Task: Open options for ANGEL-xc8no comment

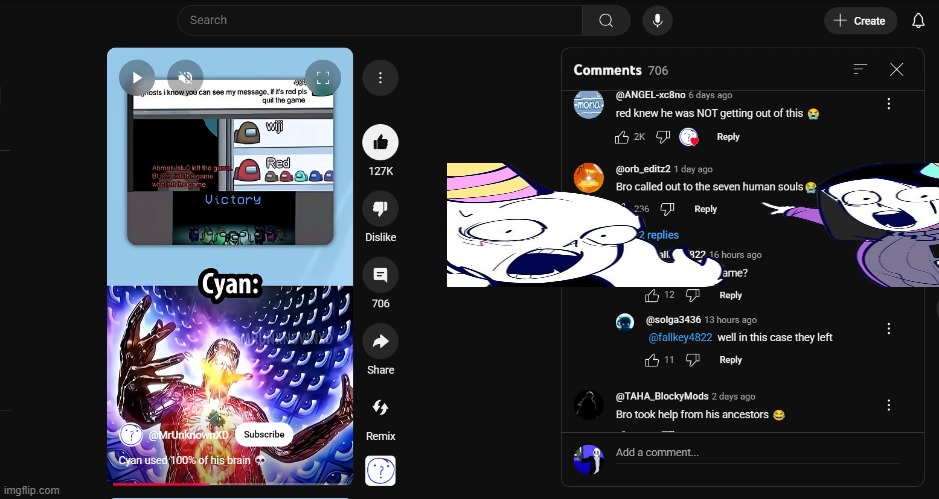Action: coord(889,104)
